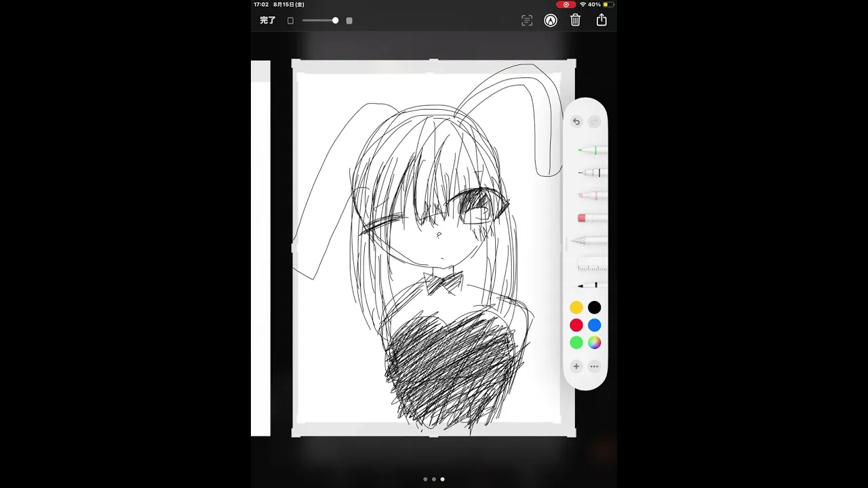Open the ellipsis more options menu
This screenshot has width=868, height=488.
(594, 367)
